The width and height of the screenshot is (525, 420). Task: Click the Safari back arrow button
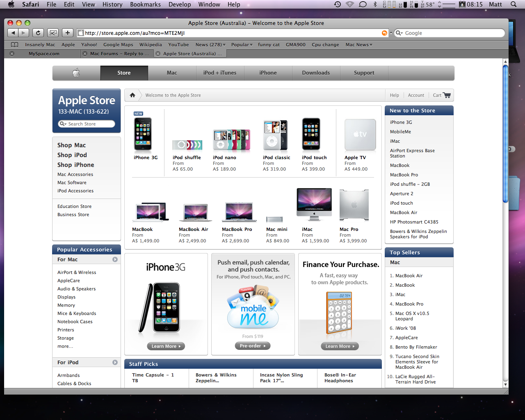coord(13,33)
